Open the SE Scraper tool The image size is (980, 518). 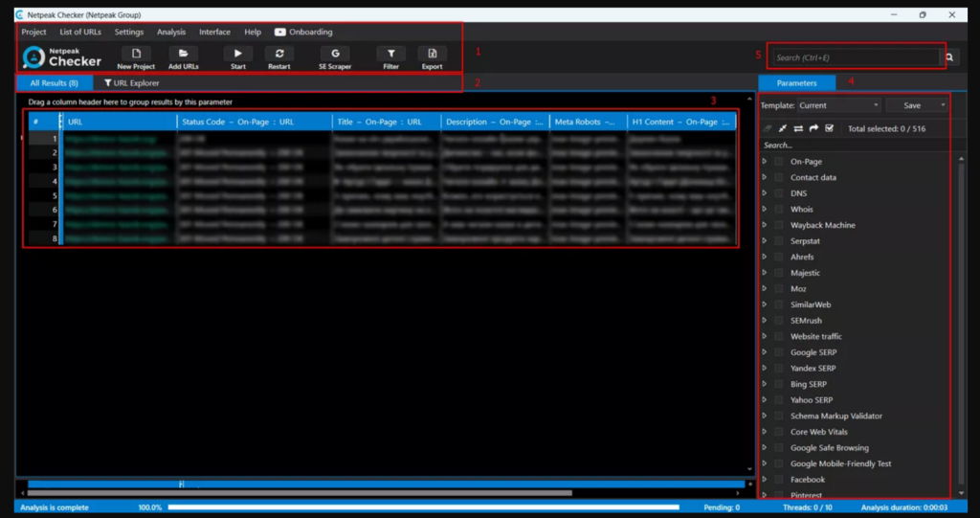[335, 55]
